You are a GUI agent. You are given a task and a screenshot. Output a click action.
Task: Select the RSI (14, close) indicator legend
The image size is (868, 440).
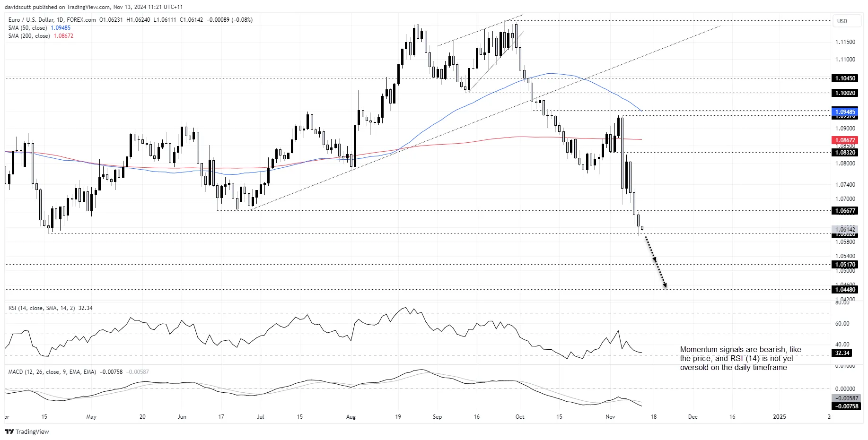tap(50, 308)
